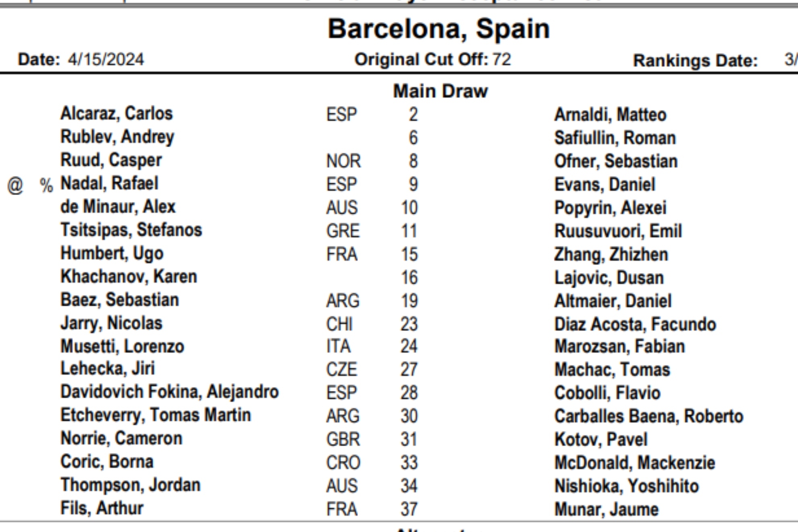Click the Original Cut Off label

coord(421,60)
